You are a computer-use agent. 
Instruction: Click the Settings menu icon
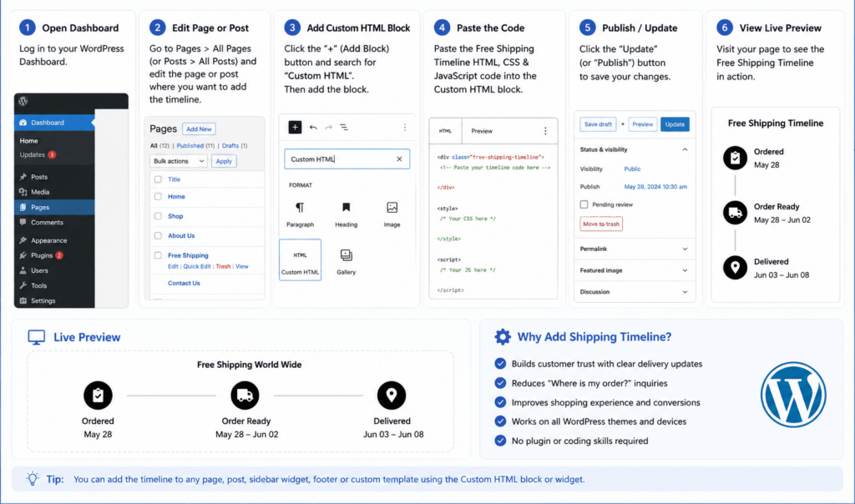click(x=23, y=300)
